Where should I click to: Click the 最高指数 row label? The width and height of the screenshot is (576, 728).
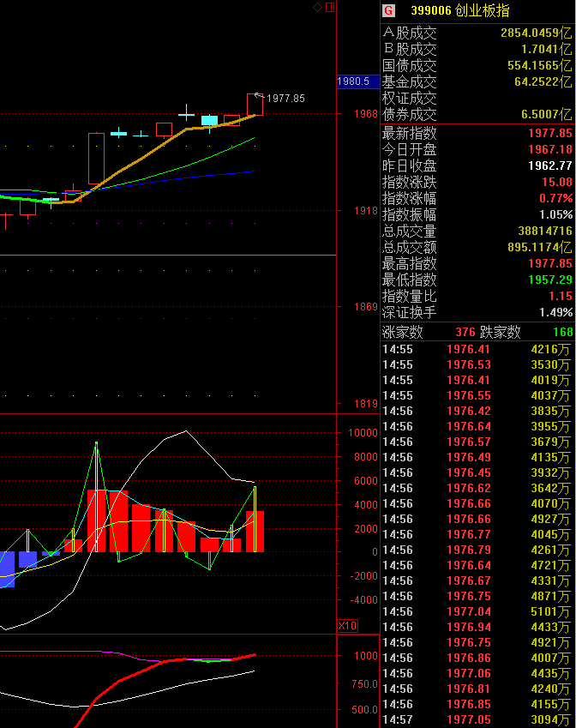click(x=410, y=264)
